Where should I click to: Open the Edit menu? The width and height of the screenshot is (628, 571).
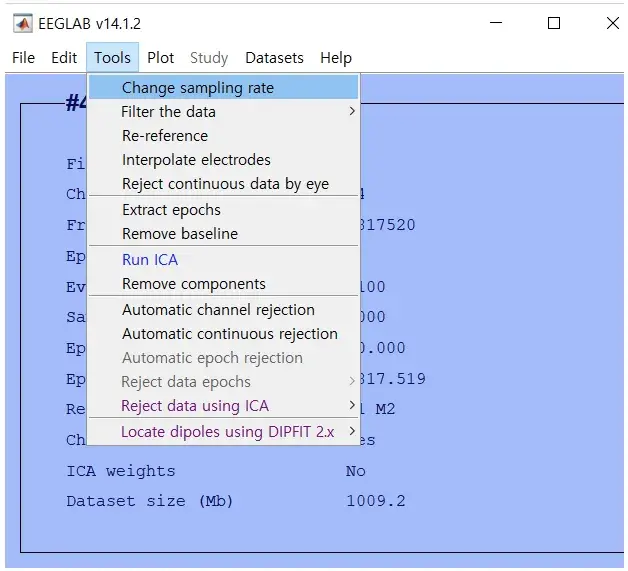(x=64, y=58)
